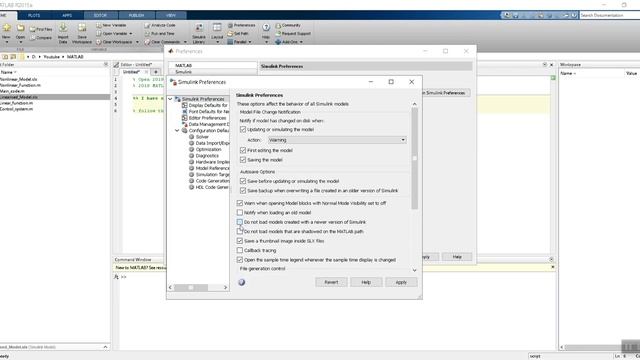Image resolution: width=640 pixels, height=360 pixels.
Task: Click Import Data icon
Action: [x=63, y=28]
